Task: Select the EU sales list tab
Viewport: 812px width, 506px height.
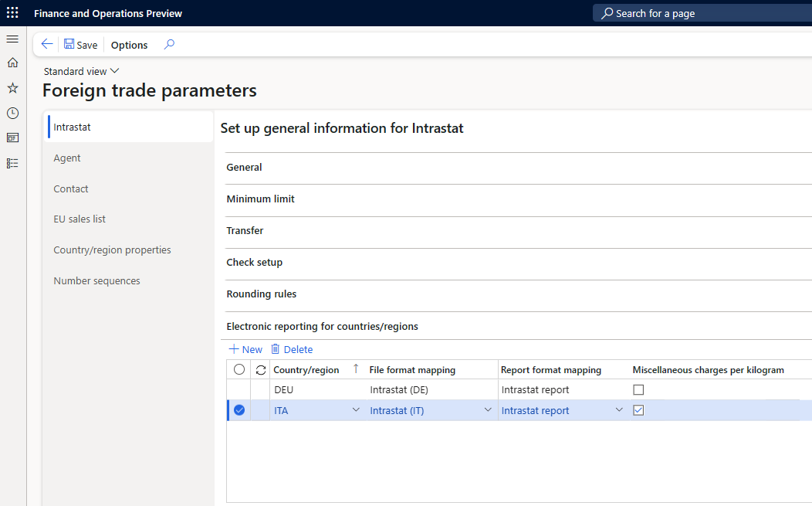Action: coord(130,219)
